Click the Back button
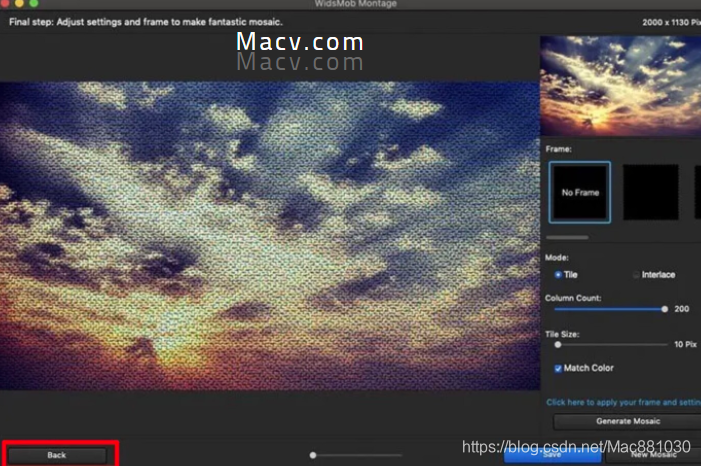 (x=57, y=455)
